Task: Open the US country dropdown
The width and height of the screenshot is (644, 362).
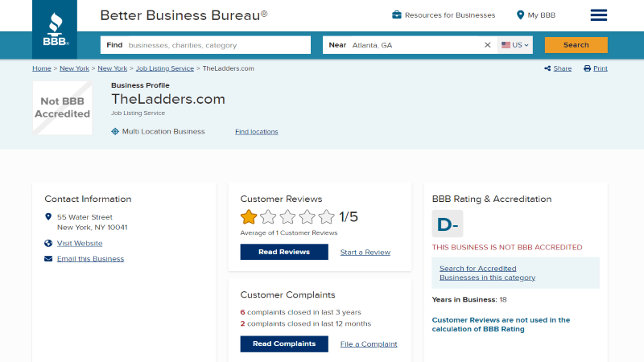Action: point(515,45)
